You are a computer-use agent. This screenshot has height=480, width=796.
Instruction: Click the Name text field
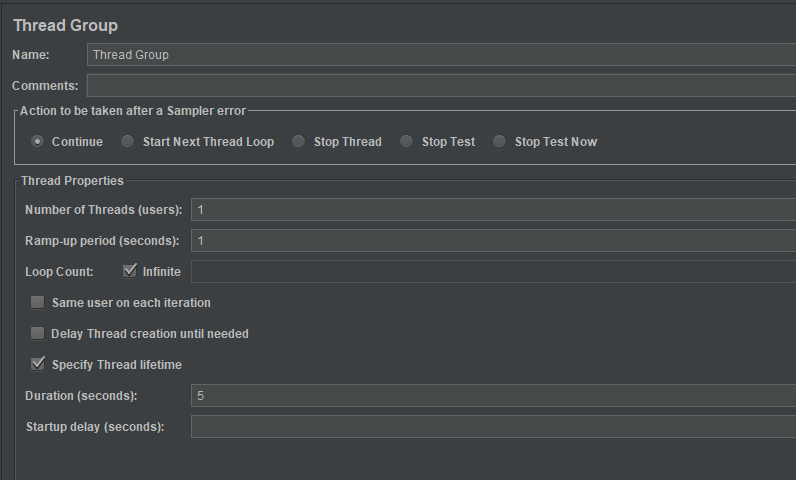click(x=440, y=55)
